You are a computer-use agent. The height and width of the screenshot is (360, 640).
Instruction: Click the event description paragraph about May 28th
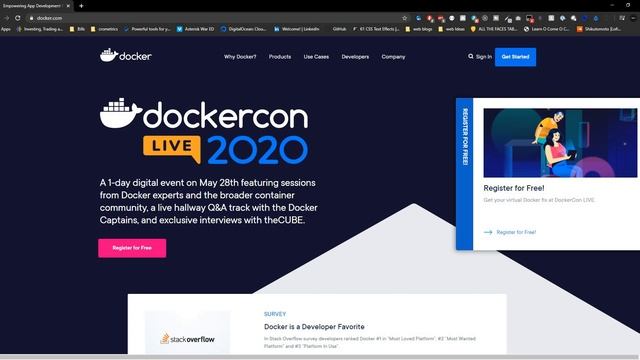point(209,201)
